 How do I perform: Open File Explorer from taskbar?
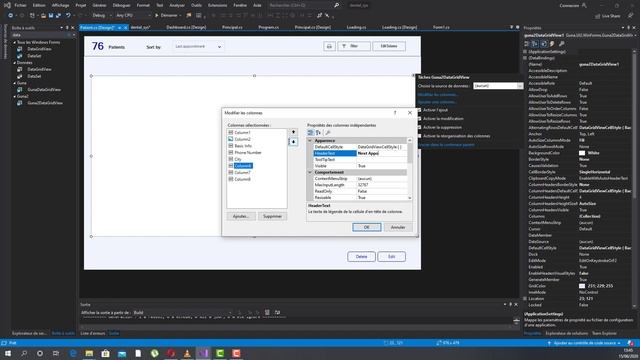[89, 353]
